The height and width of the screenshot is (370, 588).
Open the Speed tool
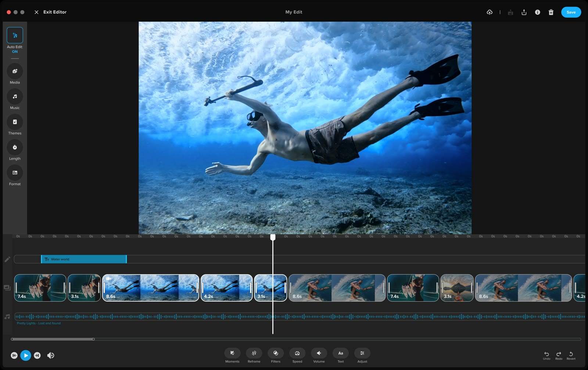(297, 353)
